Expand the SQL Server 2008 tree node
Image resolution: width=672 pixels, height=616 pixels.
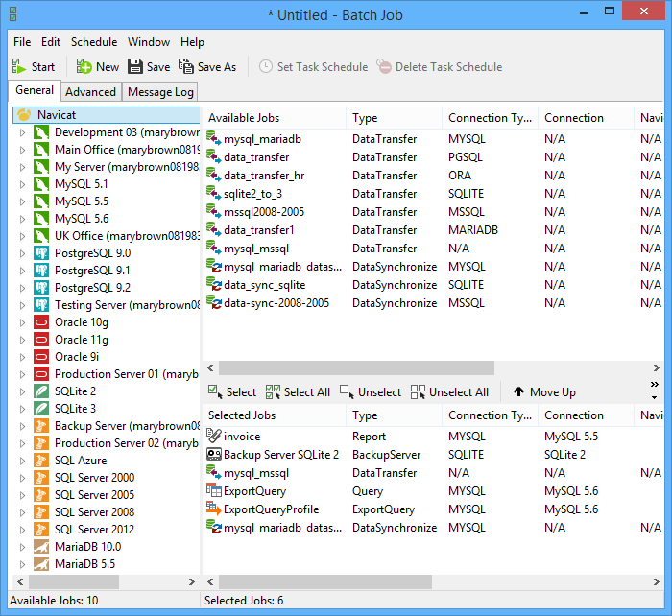pos(22,512)
